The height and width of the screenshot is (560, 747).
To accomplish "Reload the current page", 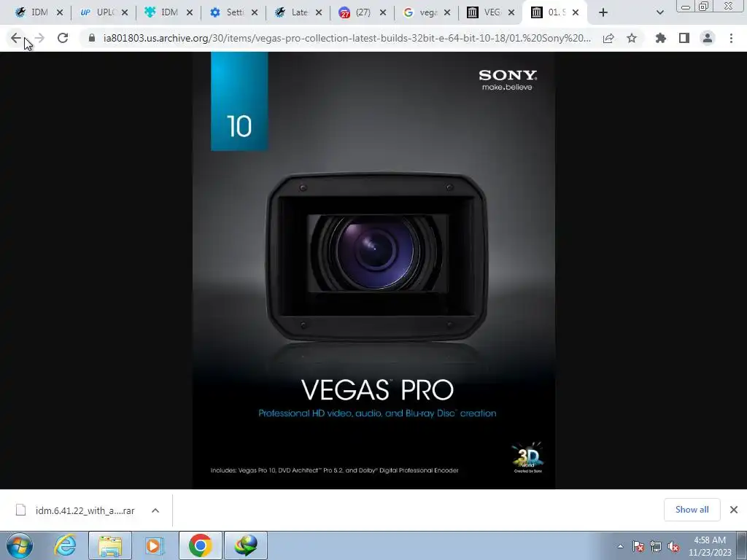I will point(63,38).
